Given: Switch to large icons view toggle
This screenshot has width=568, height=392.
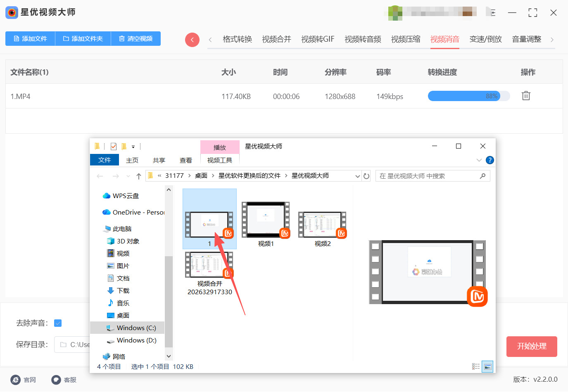Looking at the screenshot, I should coord(488,366).
